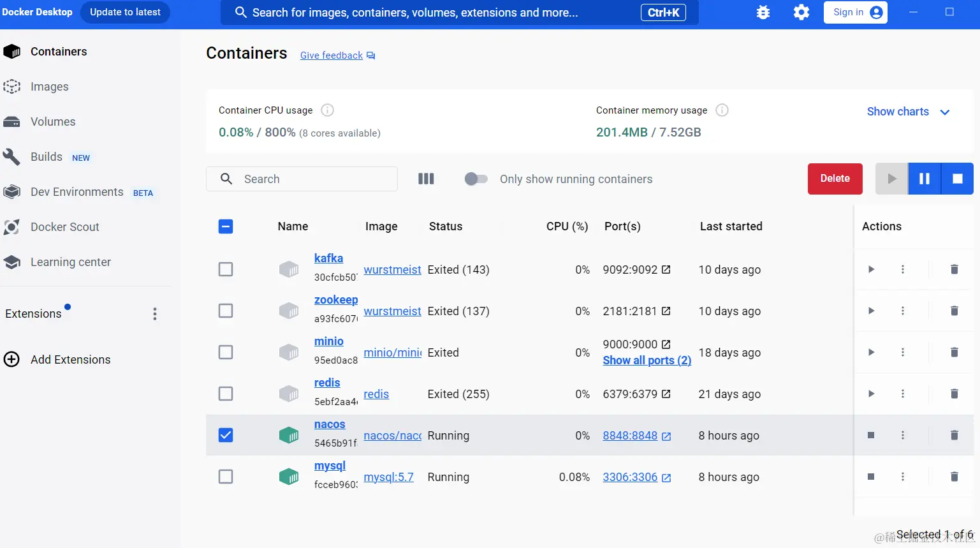Open mysql port 3306:3306 link
This screenshot has width=980, height=548.
tap(630, 477)
